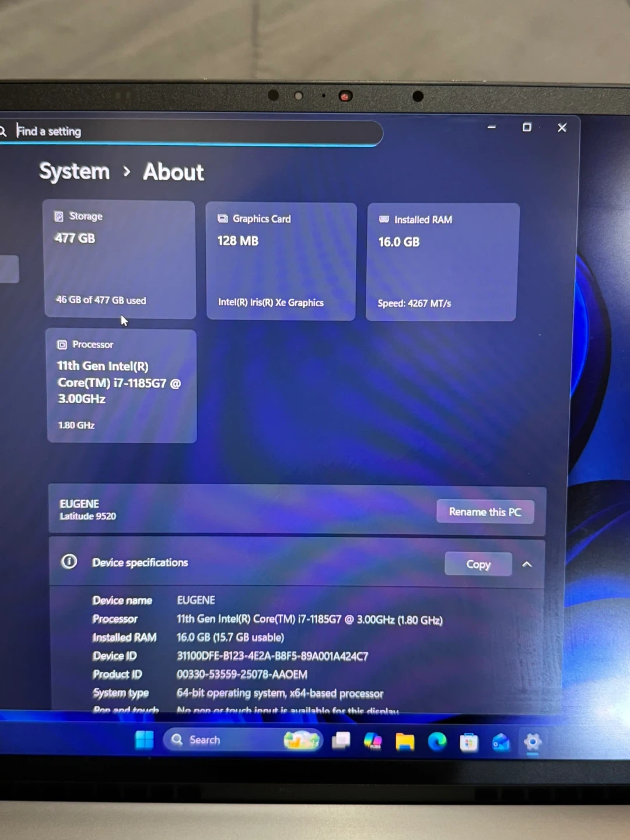Select the Installed RAM 16.0 GB card
Screen dimensions: 630x840
[442, 262]
